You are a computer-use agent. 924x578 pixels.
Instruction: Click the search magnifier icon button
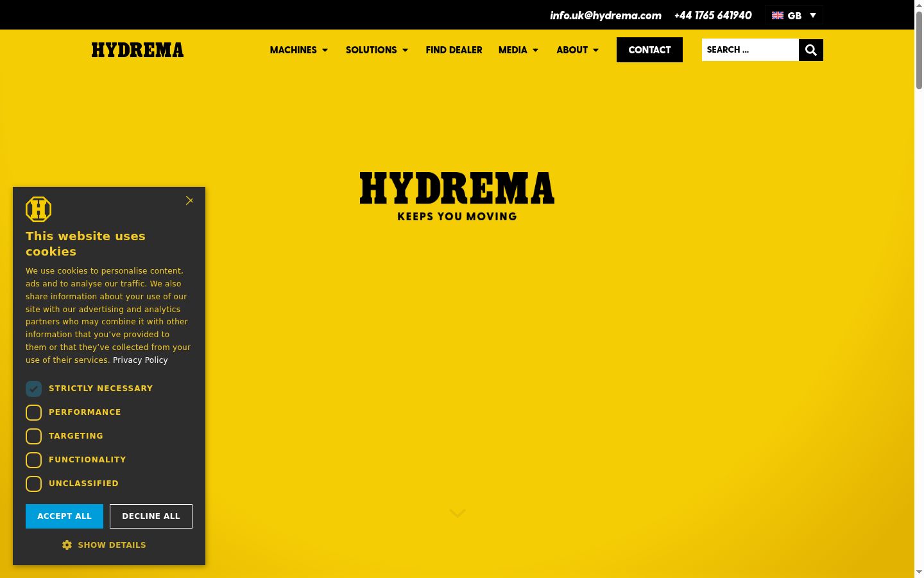coord(810,50)
